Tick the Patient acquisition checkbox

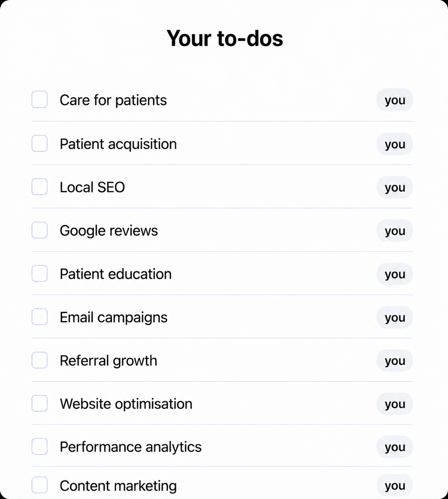coord(40,144)
